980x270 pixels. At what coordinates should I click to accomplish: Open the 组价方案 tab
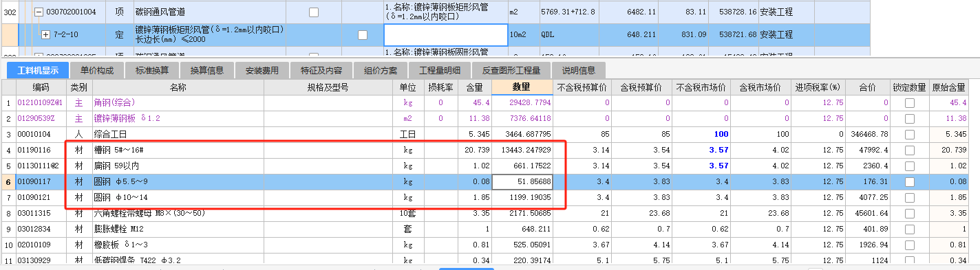click(x=381, y=69)
